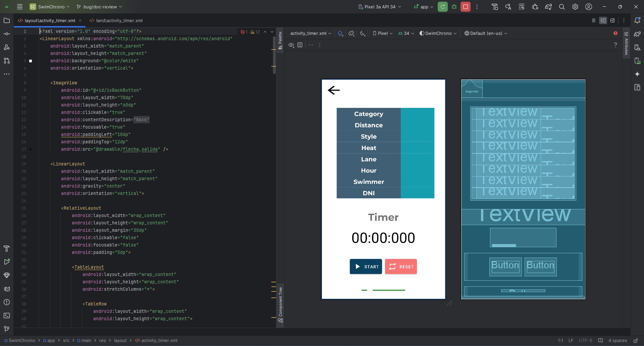Open the Running Devices tool window

[637, 61]
